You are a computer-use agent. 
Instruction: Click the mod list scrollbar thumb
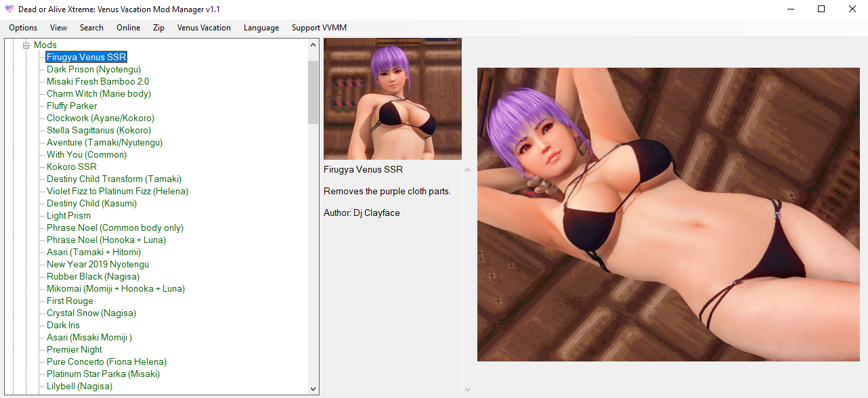click(x=313, y=92)
